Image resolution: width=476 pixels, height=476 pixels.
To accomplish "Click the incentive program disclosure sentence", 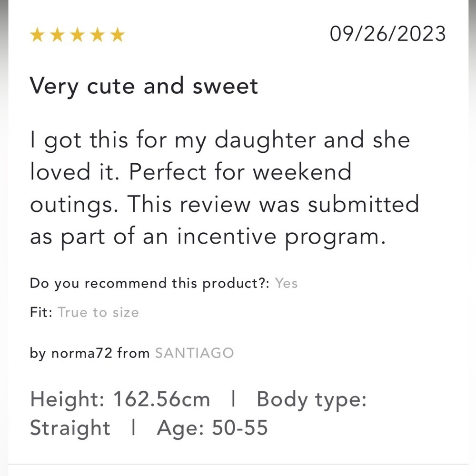I will click(x=224, y=220).
